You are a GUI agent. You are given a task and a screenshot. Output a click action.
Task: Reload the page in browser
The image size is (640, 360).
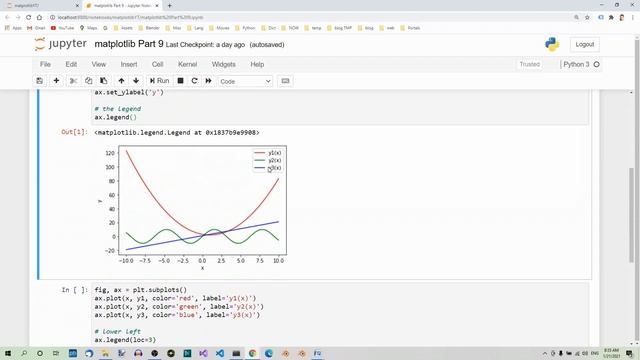pyautogui.click(x=29, y=18)
